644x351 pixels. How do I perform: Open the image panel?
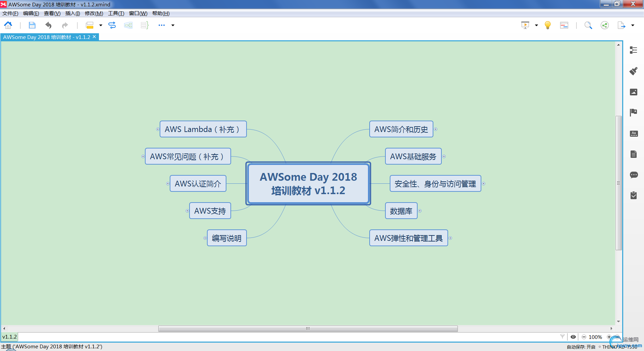click(634, 92)
